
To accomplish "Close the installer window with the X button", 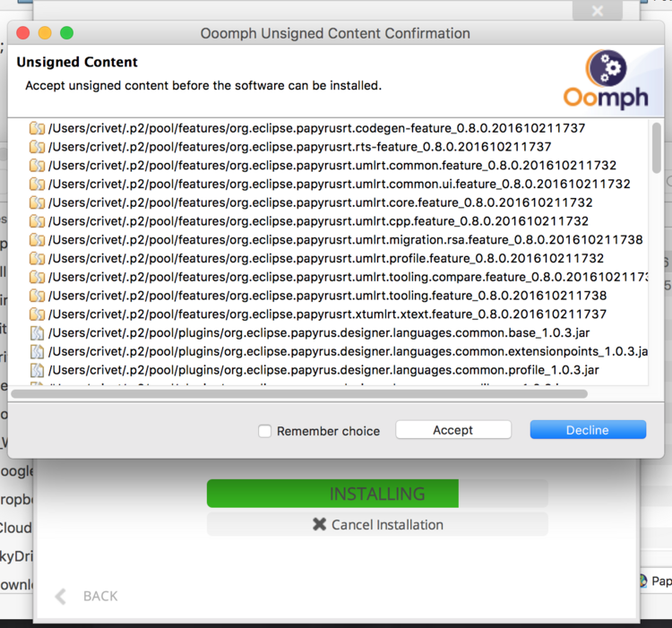I will (598, 11).
